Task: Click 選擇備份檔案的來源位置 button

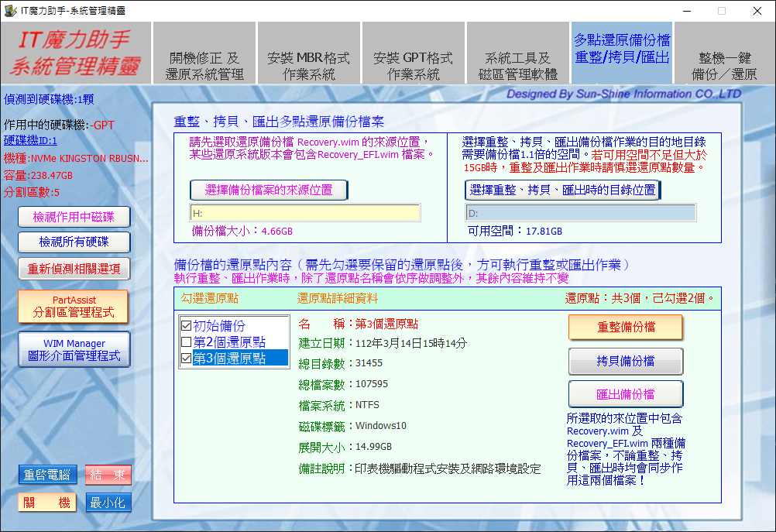Action: [269, 190]
